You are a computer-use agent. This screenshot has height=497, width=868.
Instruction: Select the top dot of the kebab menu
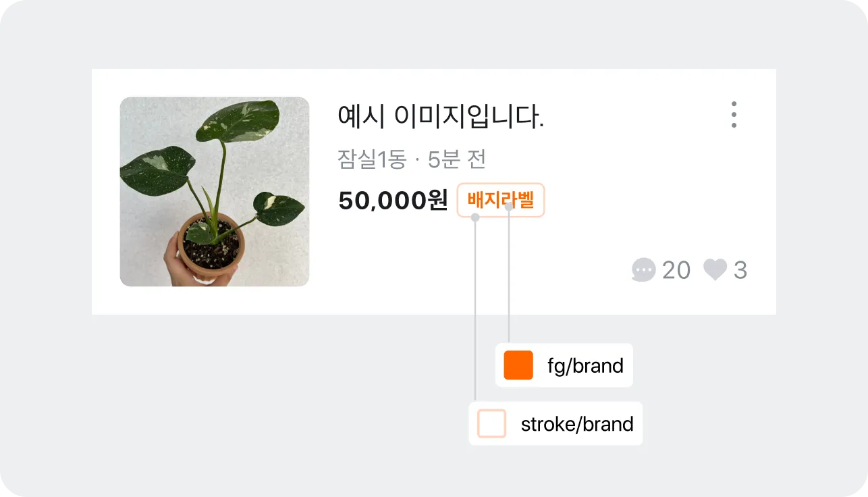point(734,103)
